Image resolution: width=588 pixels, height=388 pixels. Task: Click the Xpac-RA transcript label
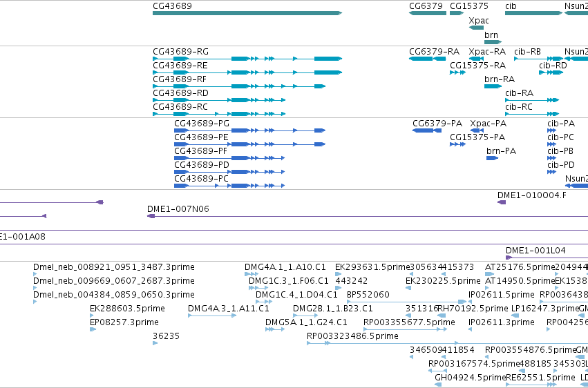(487, 52)
